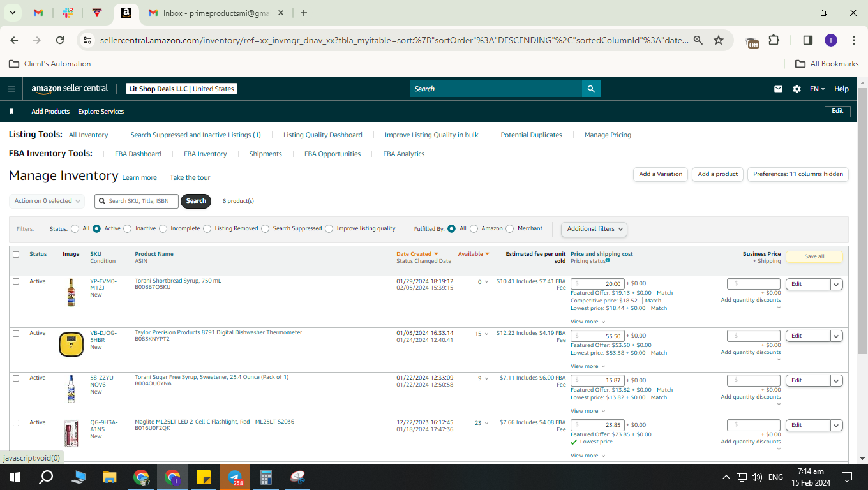The width and height of the screenshot is (868, 490).
Task: Click the Torani Shortbread Syrup product thumbnail
Action: [71, 293]
